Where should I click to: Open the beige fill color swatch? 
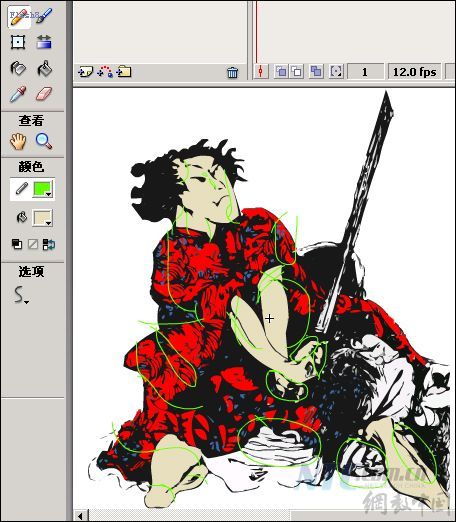pos(43,218)
